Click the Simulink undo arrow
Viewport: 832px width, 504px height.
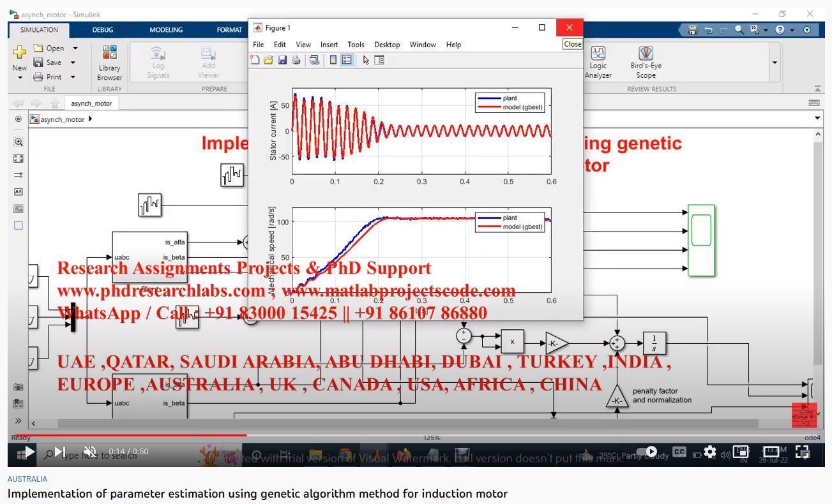(708, 30)
